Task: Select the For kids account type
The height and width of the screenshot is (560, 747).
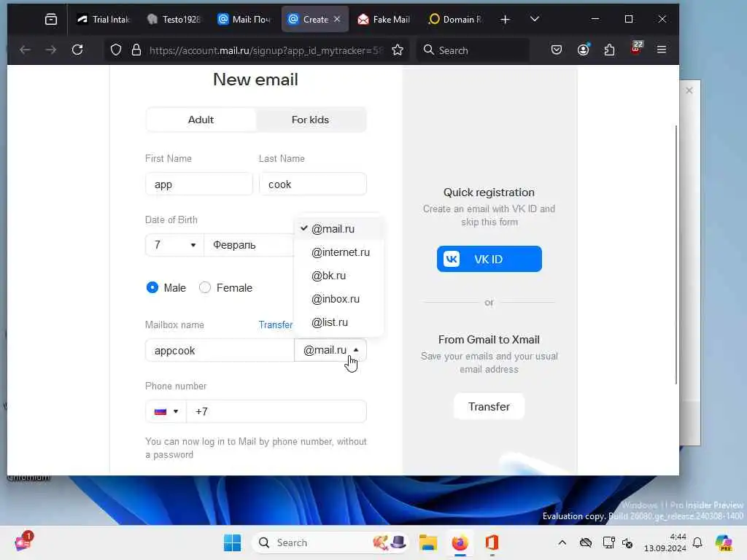Action: 310,120
